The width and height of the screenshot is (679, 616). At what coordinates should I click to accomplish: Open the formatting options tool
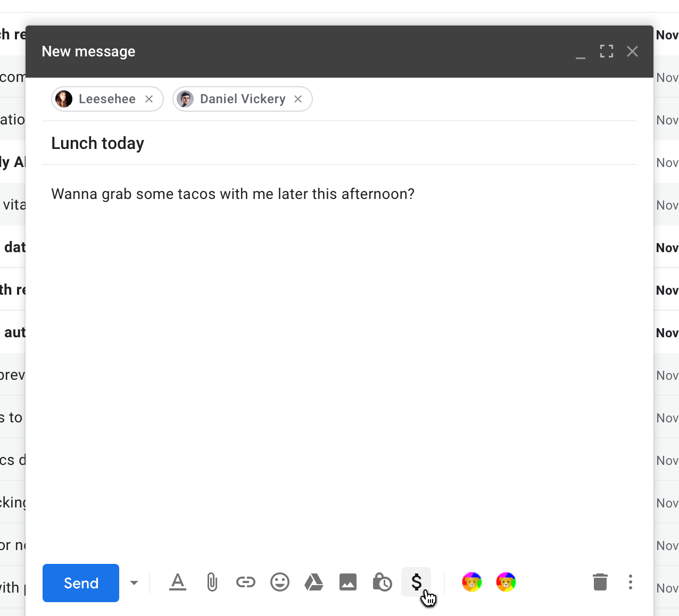coord(177,582)
